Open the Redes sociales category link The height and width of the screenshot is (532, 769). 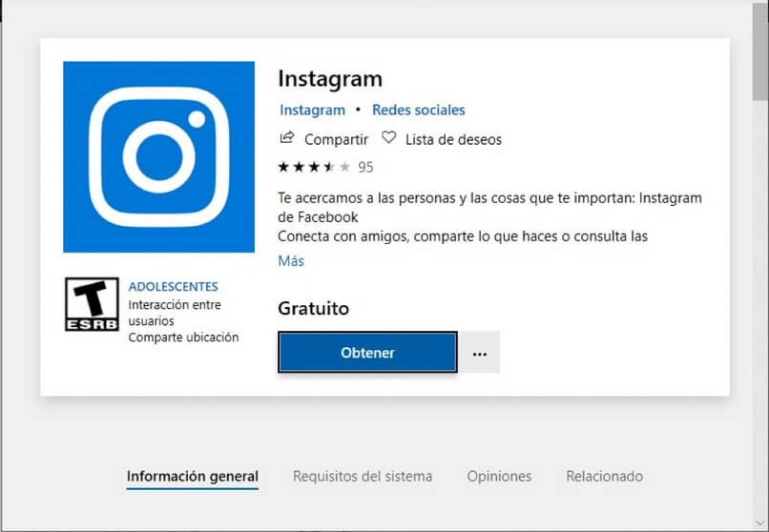[418, 110]
